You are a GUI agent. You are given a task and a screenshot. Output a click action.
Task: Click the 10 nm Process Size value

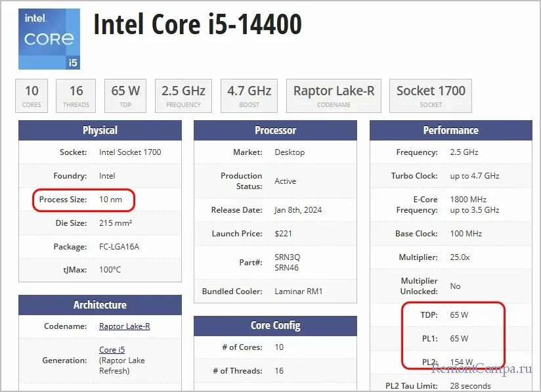(x=110, y=200)
